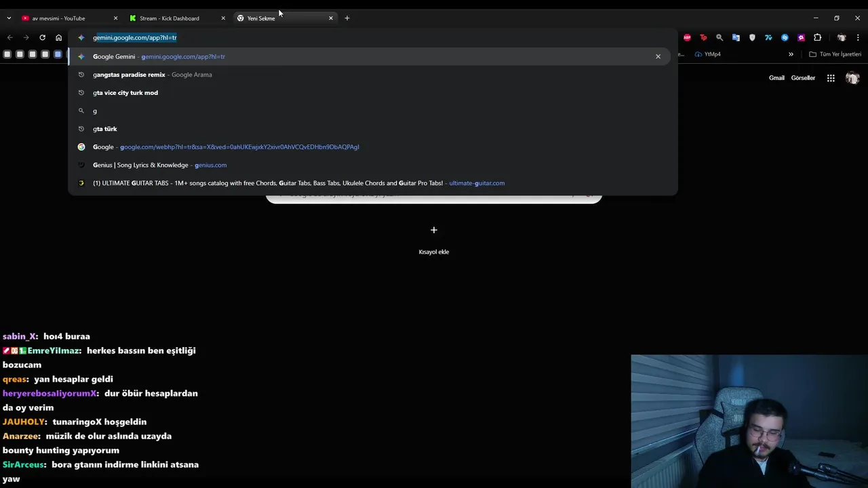Click the first bookmark bar icon
This screenshot has height=488, width=868.
[x=7, y=54]
